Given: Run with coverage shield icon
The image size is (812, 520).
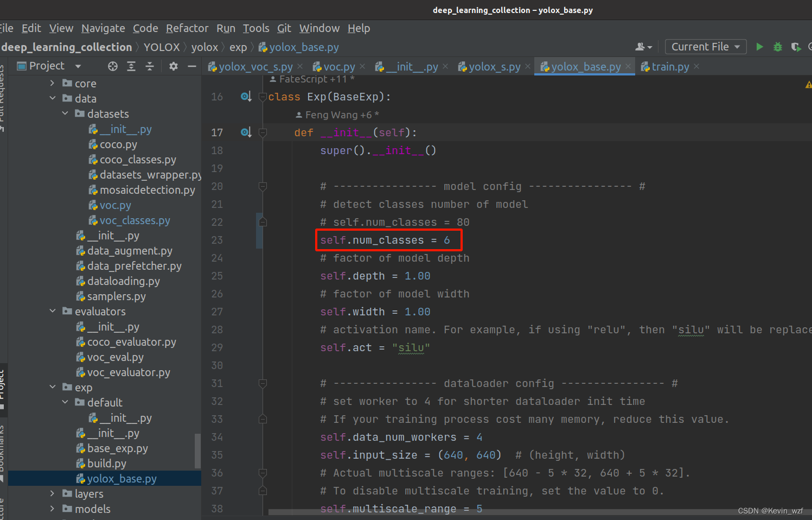Looking at the screenshot, I should click(796, 47).
